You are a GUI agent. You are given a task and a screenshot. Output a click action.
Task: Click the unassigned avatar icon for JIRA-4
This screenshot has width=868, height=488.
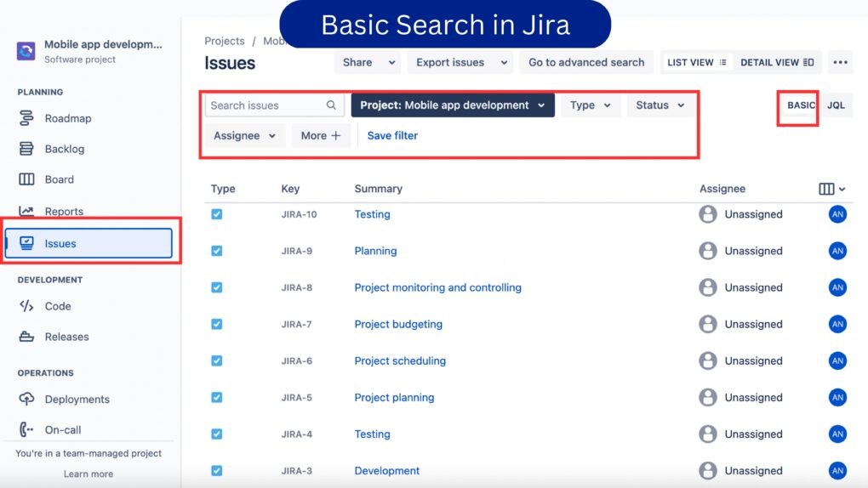coord(708,434)
